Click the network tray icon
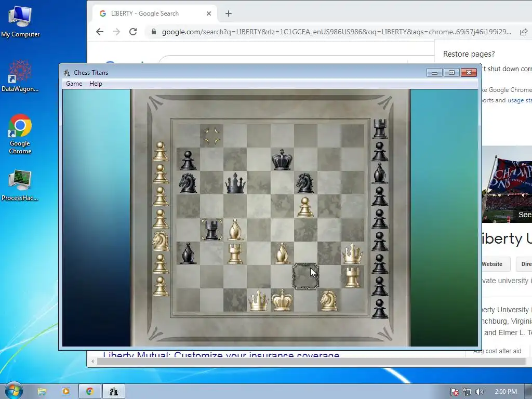The width and height of the screenshot is (532, 399). point(467,392)
